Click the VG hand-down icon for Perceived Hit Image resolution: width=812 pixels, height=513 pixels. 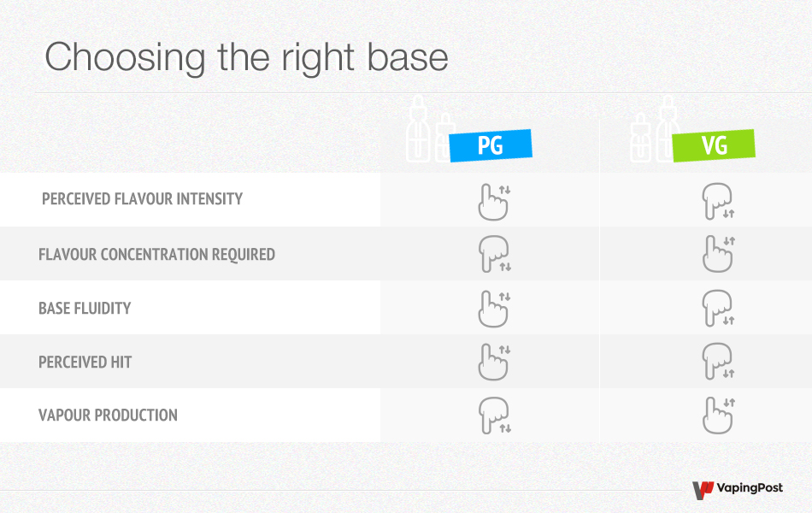point(716,362)
